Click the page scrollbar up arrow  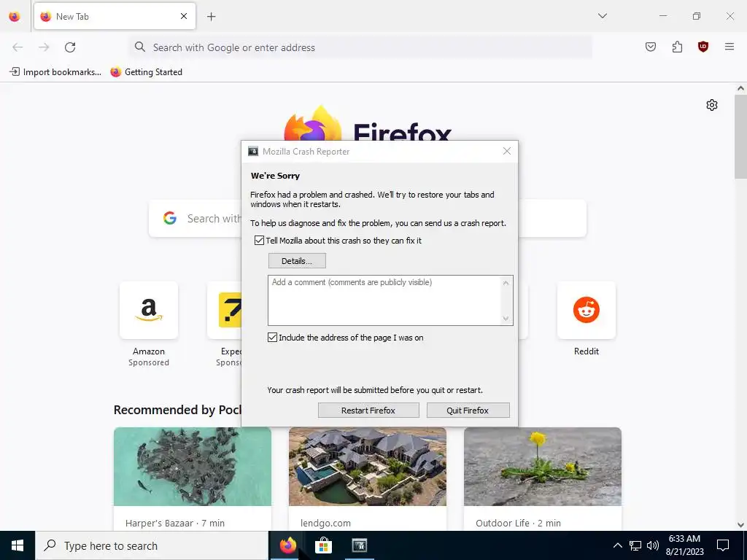click(740, 88)
